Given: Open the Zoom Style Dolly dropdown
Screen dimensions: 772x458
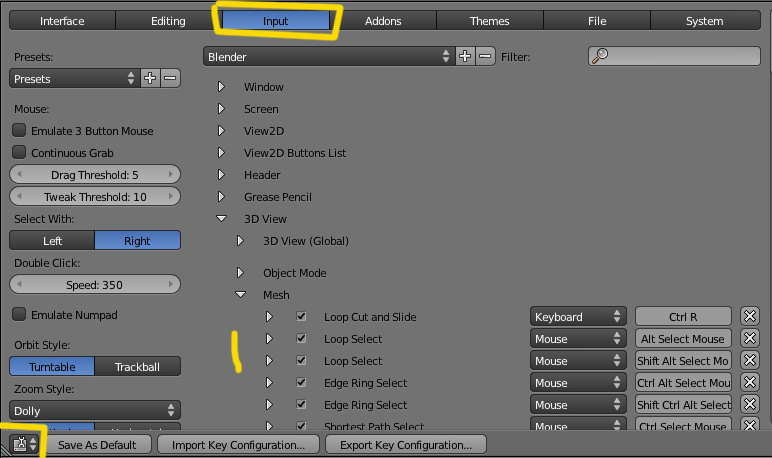Looking at the screenshot, I should pyautogui.click(x=95, y=410).
